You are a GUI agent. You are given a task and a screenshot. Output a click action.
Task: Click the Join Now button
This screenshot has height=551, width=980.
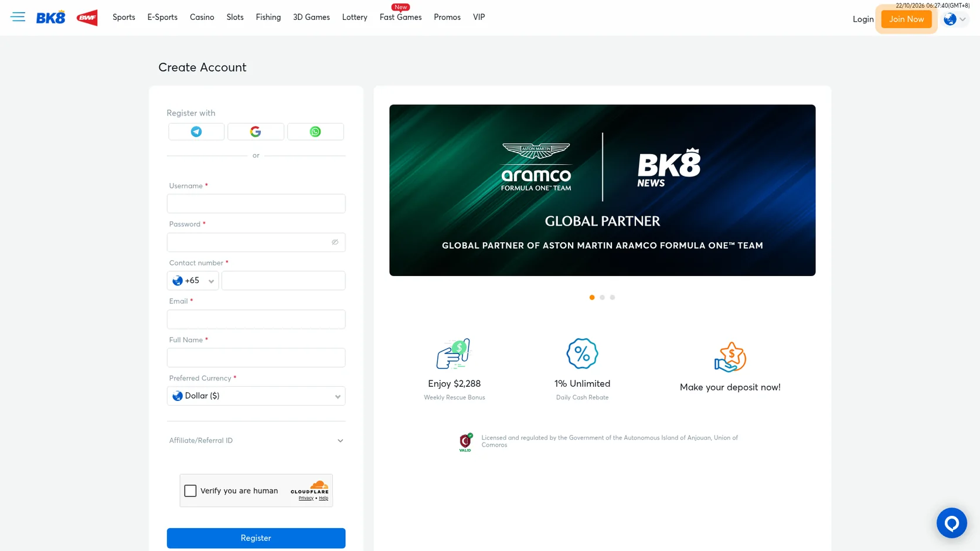click(x=906, y=19)
